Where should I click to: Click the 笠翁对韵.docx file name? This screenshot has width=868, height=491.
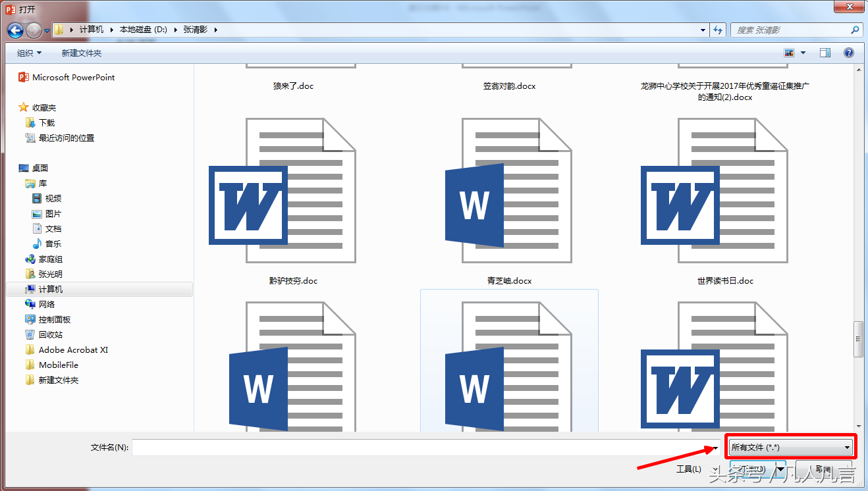510,86
